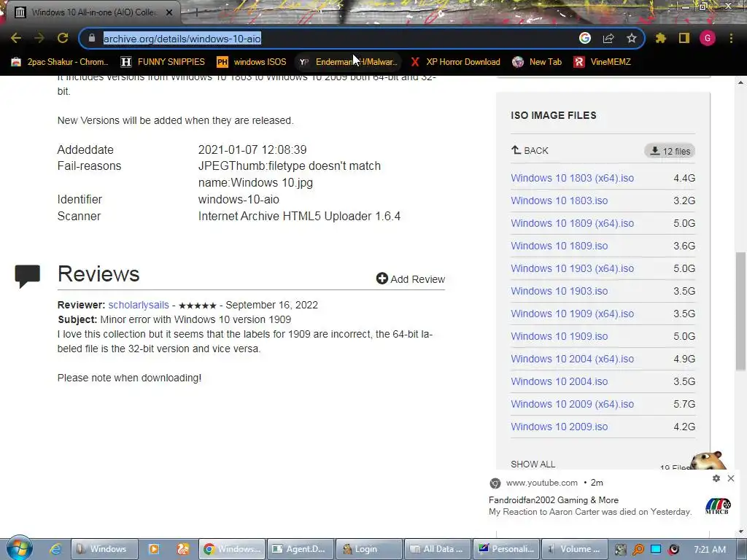Click SHOW ALL files link
This screenshot has width=747, height=560.
coord(533,464)
